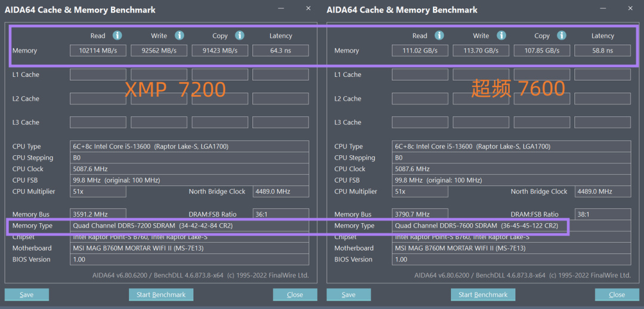The image size is (644, 309).
Task: Click the Read info icon in the DDR5-7600 window
Action: click(439, 36)
